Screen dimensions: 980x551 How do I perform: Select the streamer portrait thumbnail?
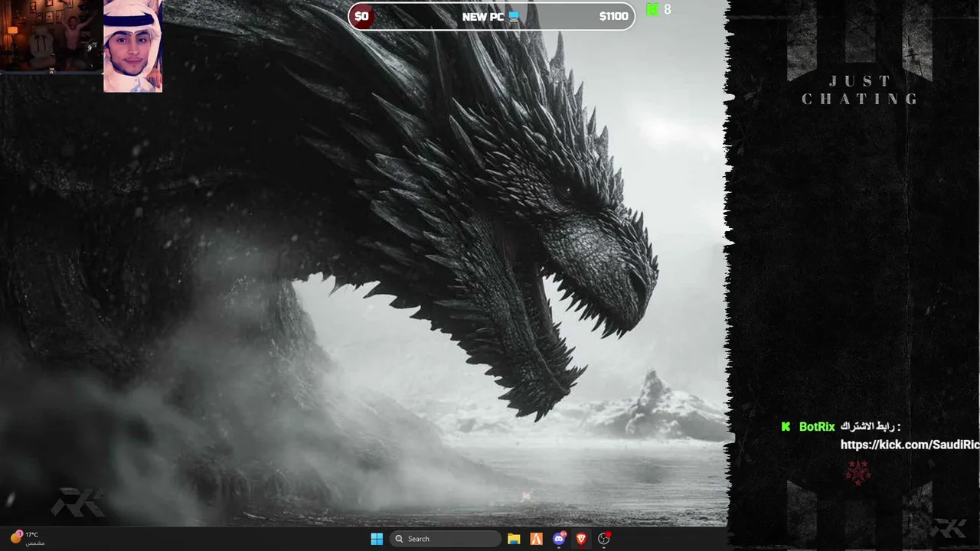click(x=132, y=46)
